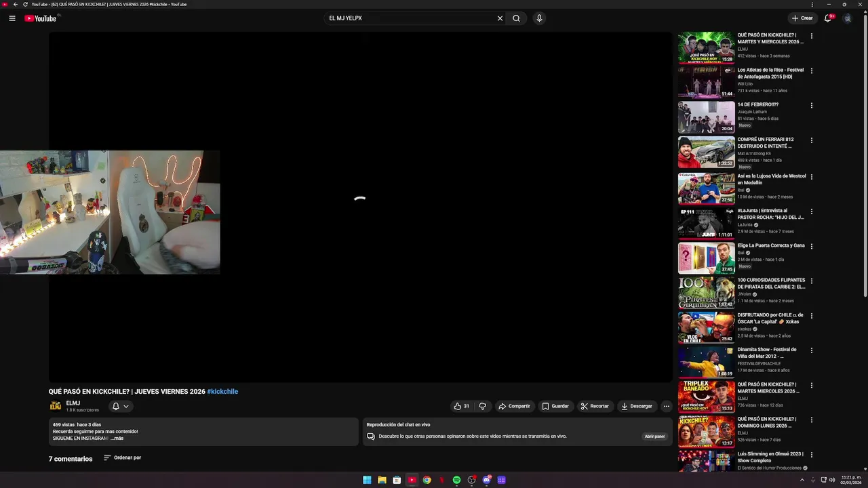Open the #LaJunta Pastor Rocha interview

point(770,214)
